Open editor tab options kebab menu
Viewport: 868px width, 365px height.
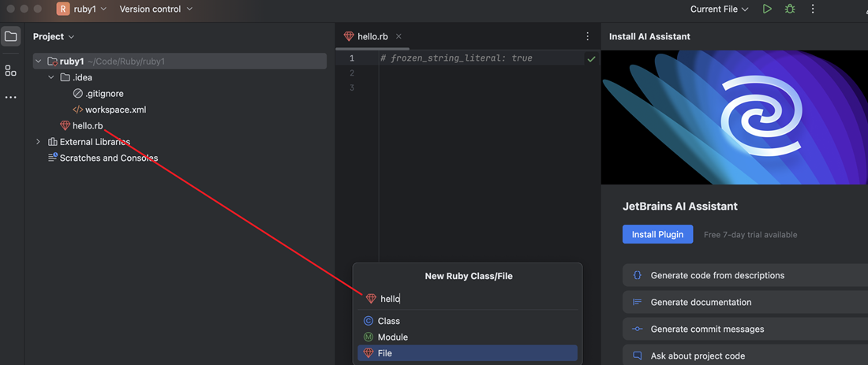[587, 36]
